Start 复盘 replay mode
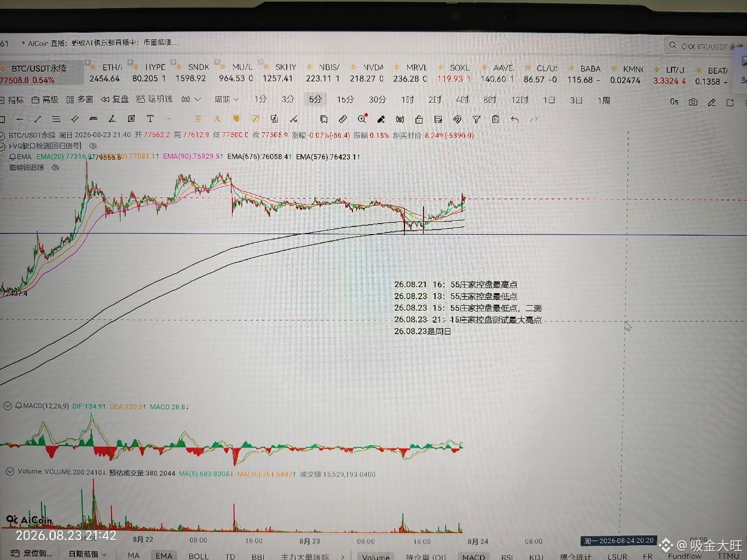 115,100
